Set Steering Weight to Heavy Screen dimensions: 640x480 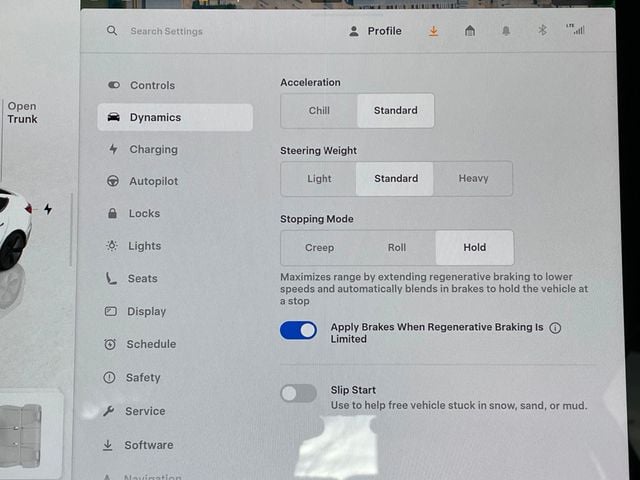tap(473, 178)
